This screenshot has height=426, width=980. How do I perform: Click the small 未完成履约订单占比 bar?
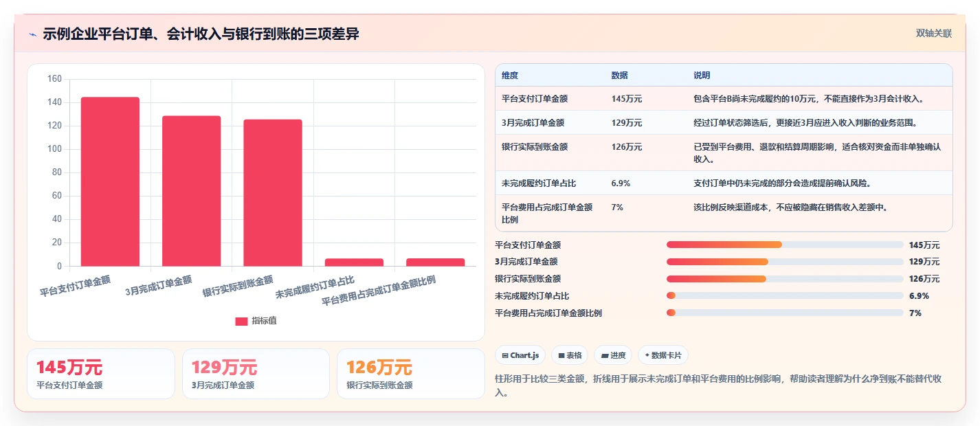click(x=354, y=262)
